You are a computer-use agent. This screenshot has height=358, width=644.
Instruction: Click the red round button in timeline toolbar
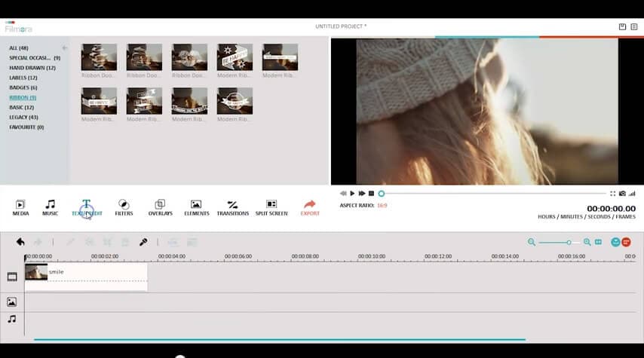point(626,242)
